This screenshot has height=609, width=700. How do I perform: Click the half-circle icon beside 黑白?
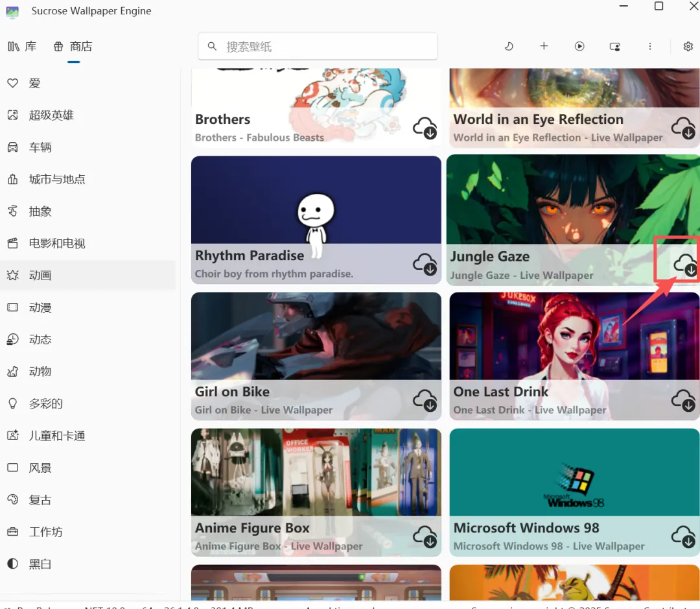(x=13, y=564)
